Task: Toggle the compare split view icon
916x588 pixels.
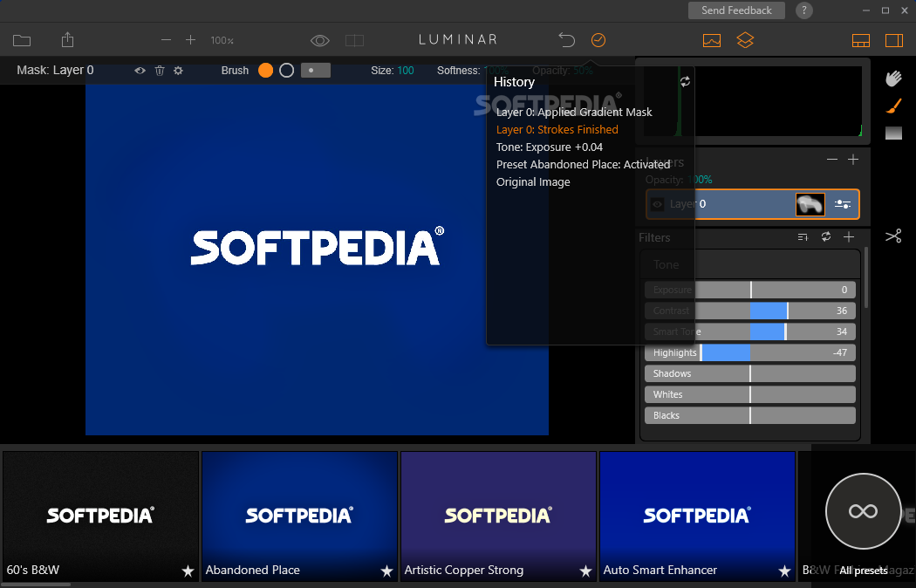Action: [x=354, y=40]
